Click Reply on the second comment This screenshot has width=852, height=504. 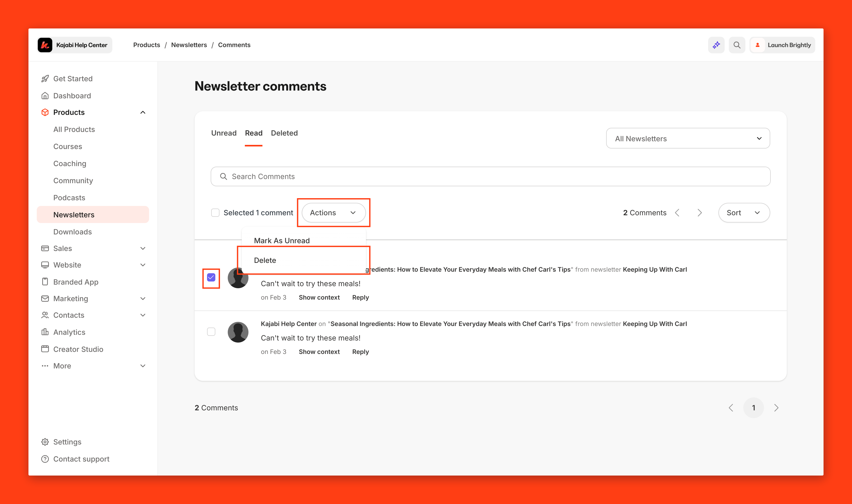click(360, 352)
